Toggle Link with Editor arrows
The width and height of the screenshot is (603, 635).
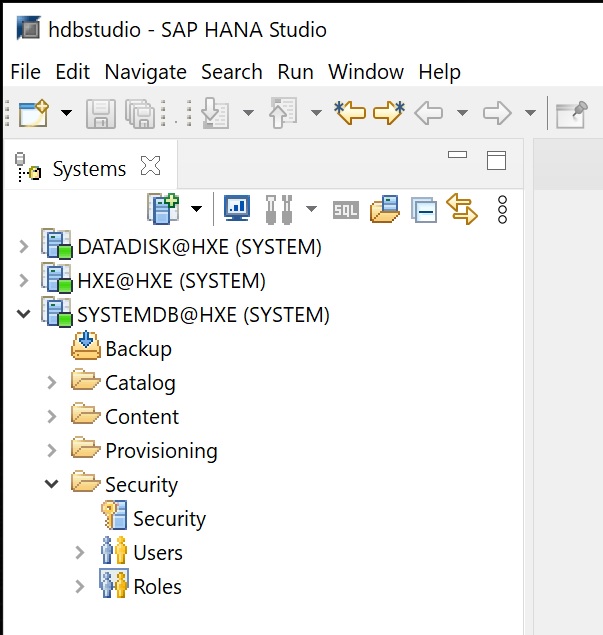pyautogui.click(x=461, y=209)
